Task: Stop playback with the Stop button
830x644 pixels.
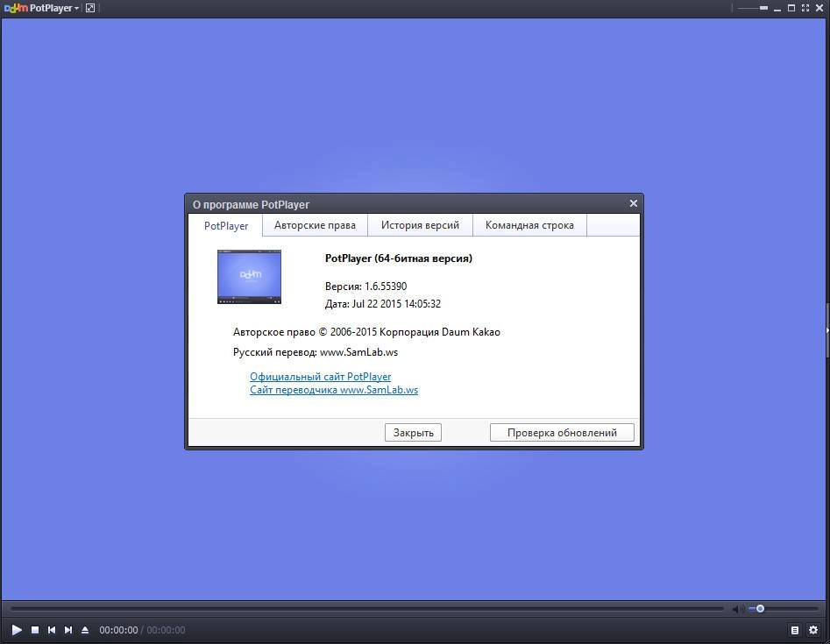Action: tap(35, 630)
